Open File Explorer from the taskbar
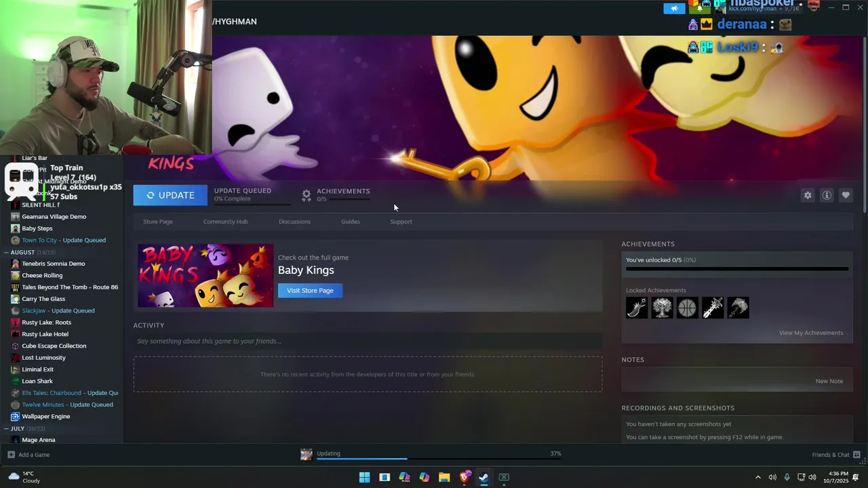 pyautogui.click(x=444, y=477)
